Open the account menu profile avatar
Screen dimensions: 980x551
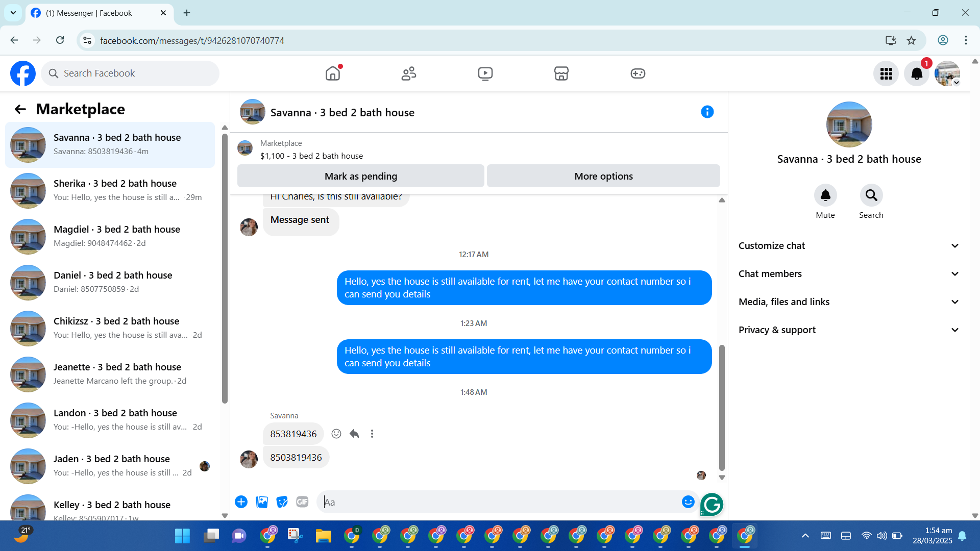[x=947, y=74]
